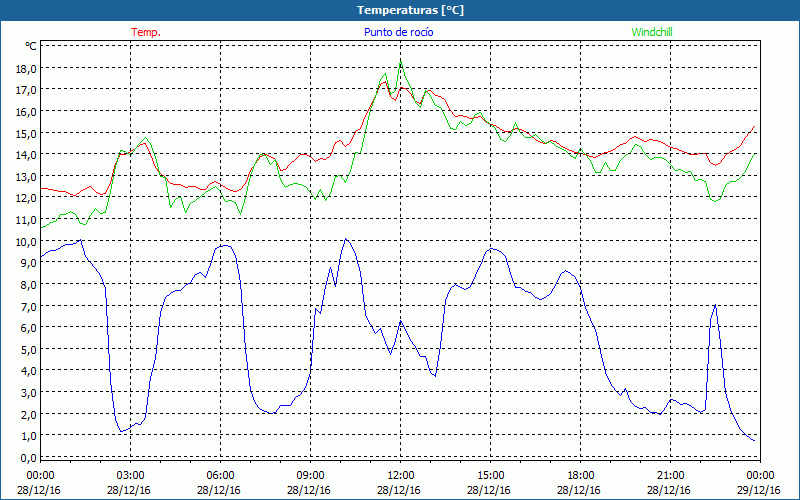Click the 18,0 y-axis value
The width and height of the screenshot is (800, 500).
click(28, 69)
